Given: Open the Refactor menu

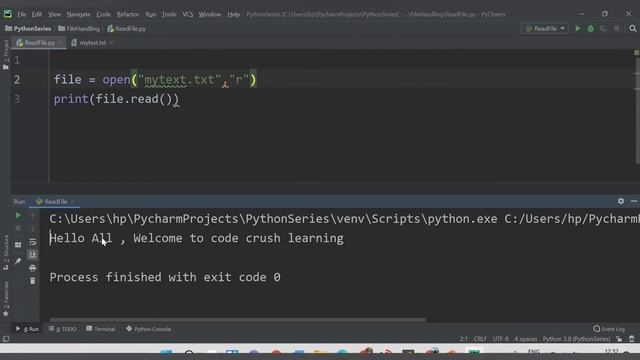Looking at the screenshot, I should coord(128,14).
